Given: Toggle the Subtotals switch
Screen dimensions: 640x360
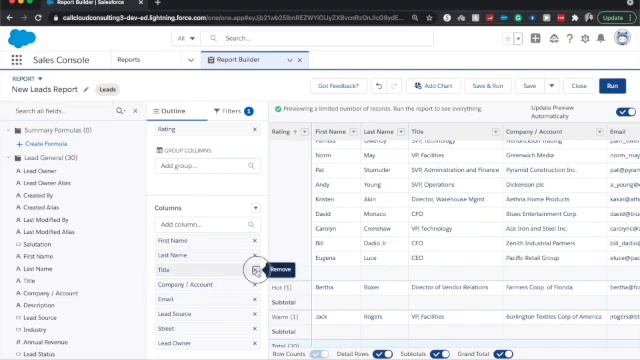Looking at the screenshot, I should tap(440, 354).
